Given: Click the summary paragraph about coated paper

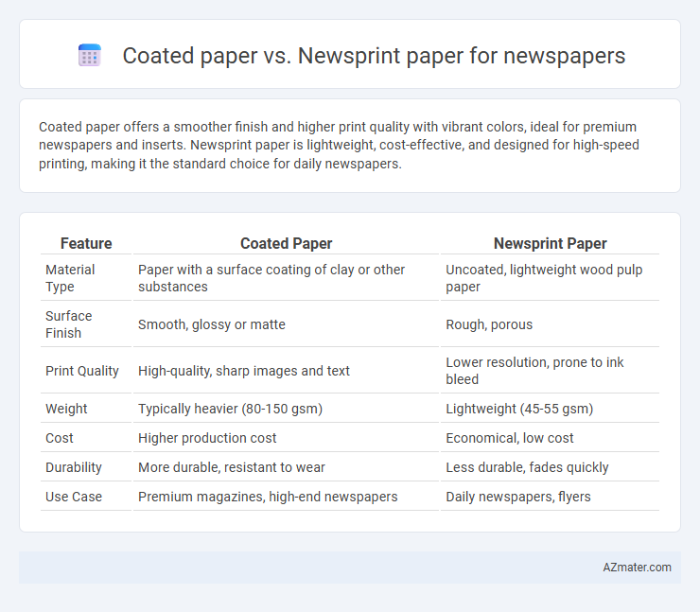Looking at the screenshot, I should pos(340,145).
